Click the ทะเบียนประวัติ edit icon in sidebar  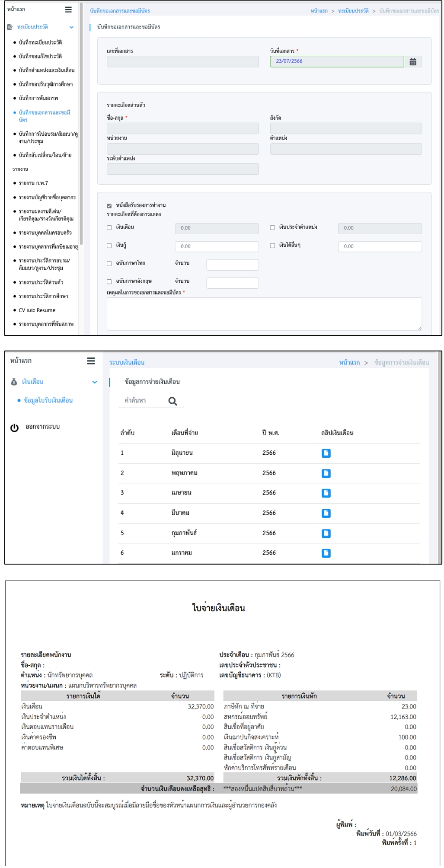[x=10, y=27]
